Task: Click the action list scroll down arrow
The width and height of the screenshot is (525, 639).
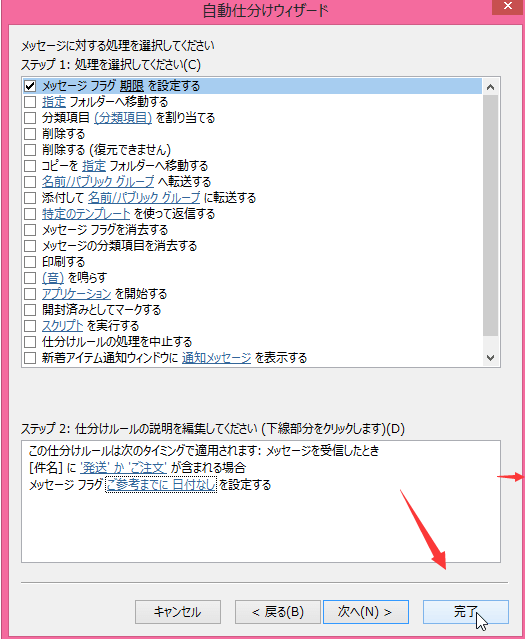Action: click(490, 358)
